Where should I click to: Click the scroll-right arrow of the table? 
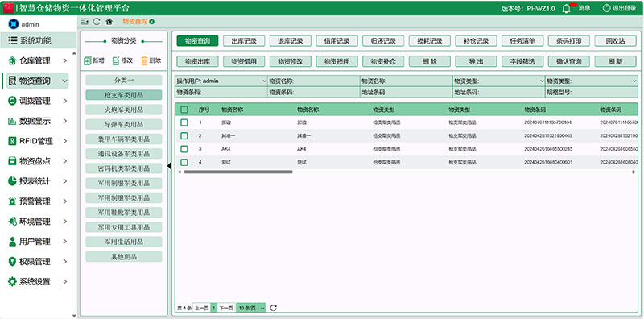point(634,172)
